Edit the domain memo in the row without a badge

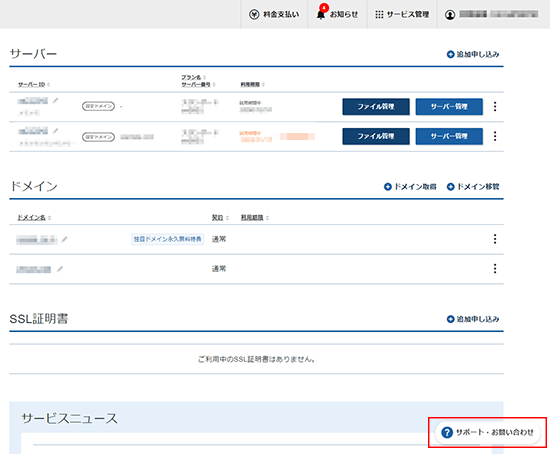(x=60, y=269)
